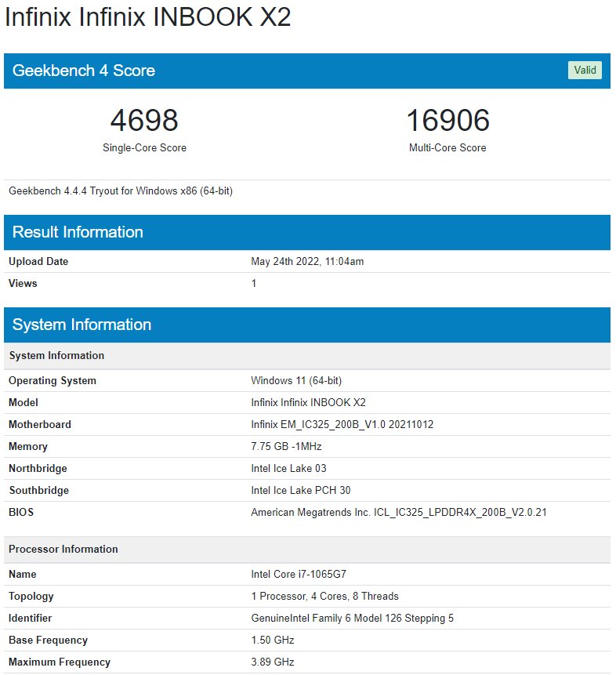This screenshot has width=616, height=675.
Task: Click the page title "Infinix Infinix INBOOK X2"
Action: point(147,17)
